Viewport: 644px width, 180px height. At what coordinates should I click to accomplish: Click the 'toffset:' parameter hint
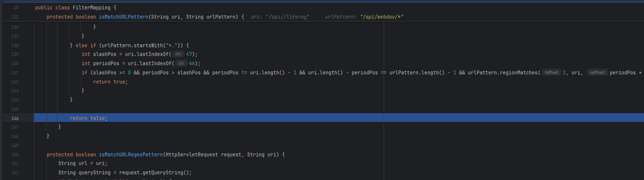tap(552, 73)
